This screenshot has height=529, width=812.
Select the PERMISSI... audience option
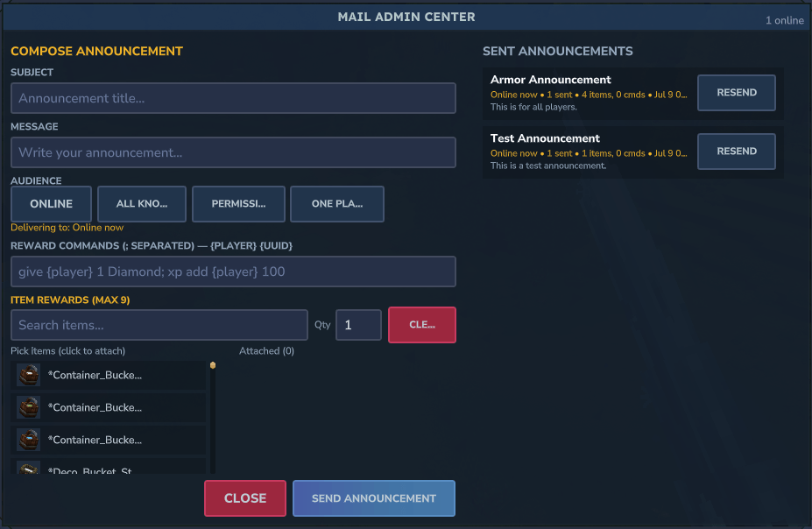coord(239,204)
